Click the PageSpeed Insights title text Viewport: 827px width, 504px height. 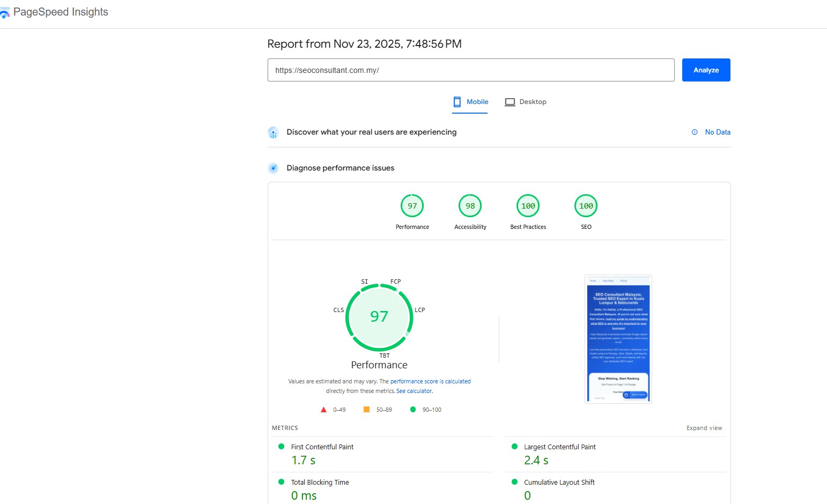[x=61, y=12]
